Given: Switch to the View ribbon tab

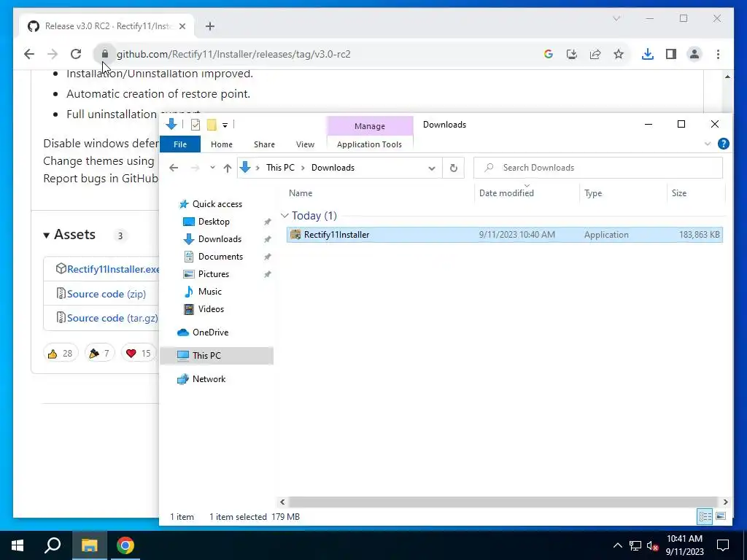Looking at the screenshot, I should [305, 144].
